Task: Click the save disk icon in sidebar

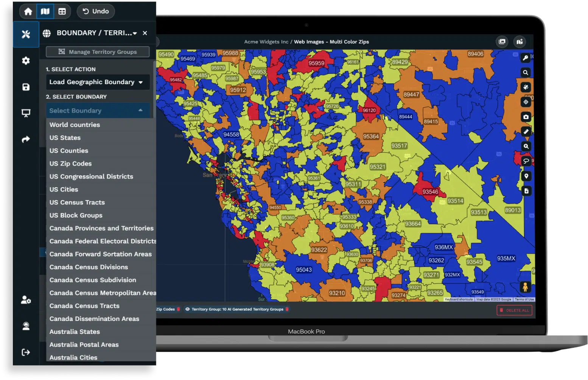Action: click(26, 87)
